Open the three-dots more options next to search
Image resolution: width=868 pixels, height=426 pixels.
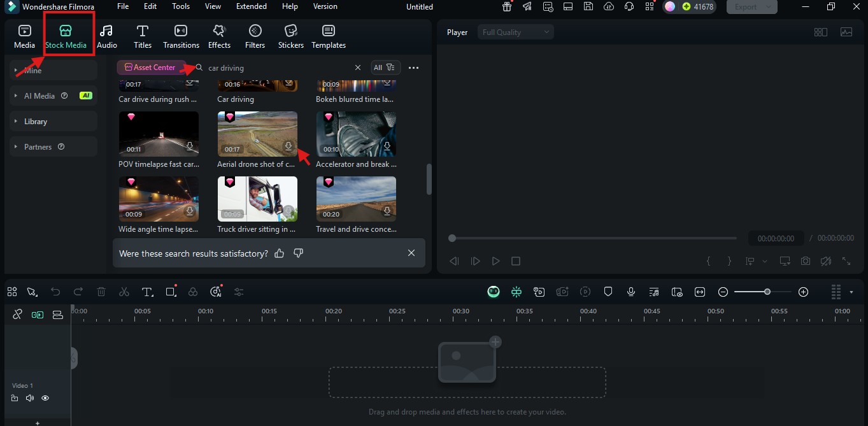(414, 67)
